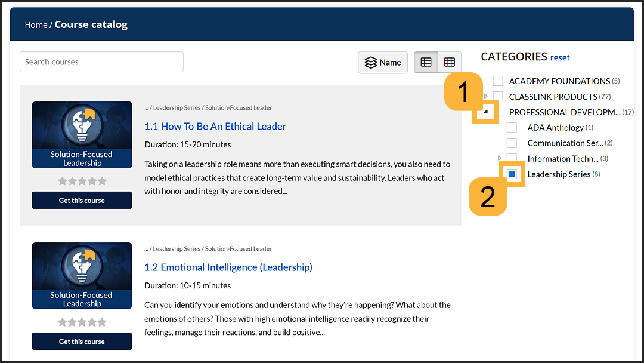The width and height of the screenshot is (644, 363).
Task: Click the fifth star under Emotional Intelligence course
Action: click(x=101, y=322)
